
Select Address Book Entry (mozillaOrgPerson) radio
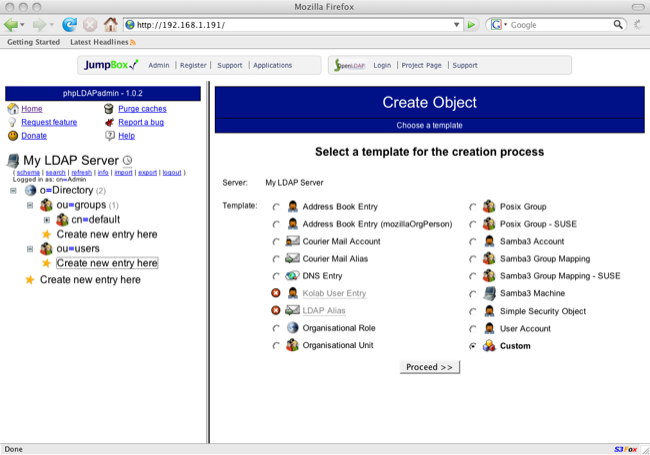click(x=276, y=224)
